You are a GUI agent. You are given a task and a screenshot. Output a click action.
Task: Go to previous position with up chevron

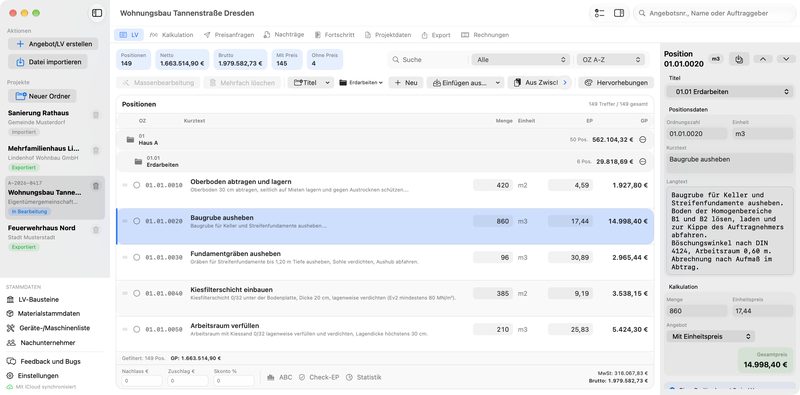pyautogui.click(x=763, y=59)
